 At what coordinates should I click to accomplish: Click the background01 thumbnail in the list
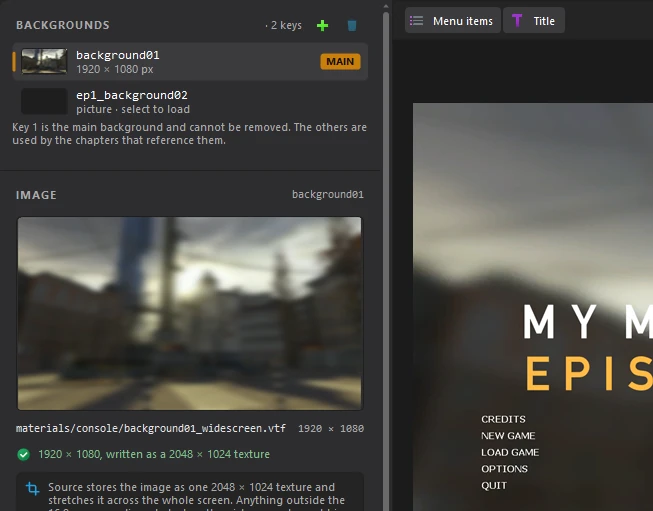click(44, 61)
